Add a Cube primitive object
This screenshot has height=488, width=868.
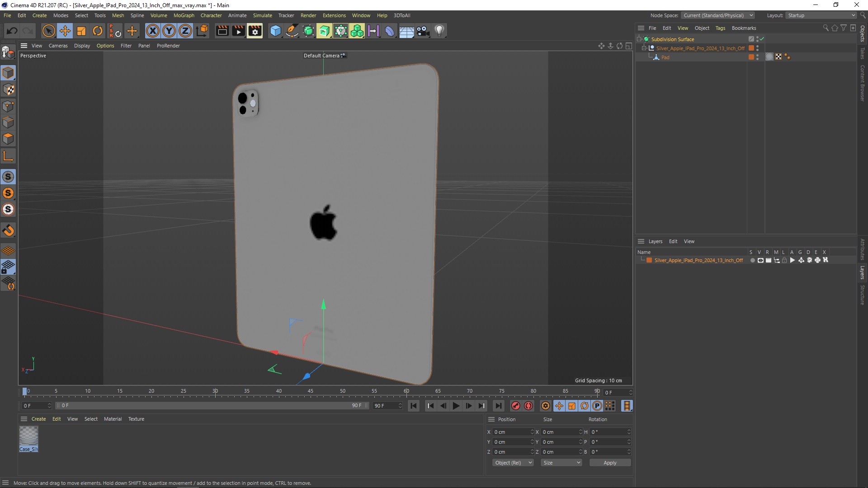pos(275,31)
